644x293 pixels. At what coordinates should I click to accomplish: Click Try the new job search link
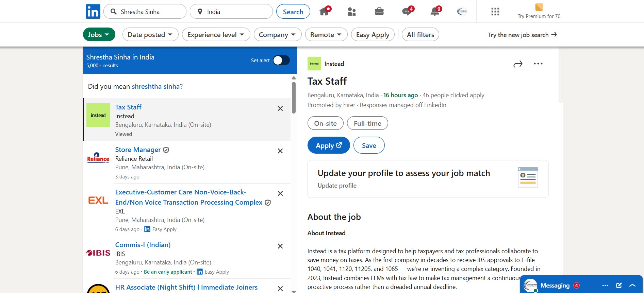[522, 35]
